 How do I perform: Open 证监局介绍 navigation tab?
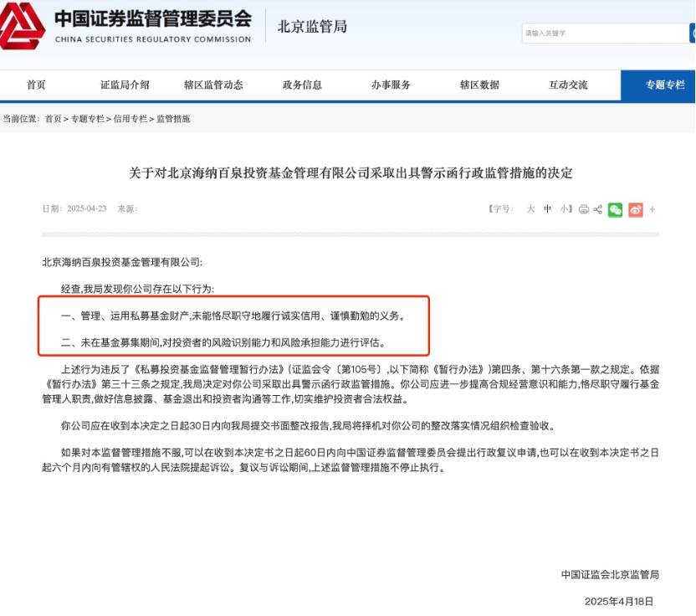pyautogui.click(x=125, y=85)
